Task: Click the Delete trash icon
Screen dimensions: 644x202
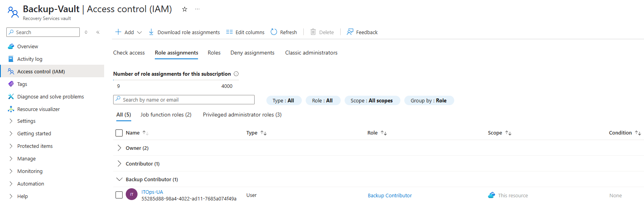Action: pyautogui.click(x=313, y=32)
